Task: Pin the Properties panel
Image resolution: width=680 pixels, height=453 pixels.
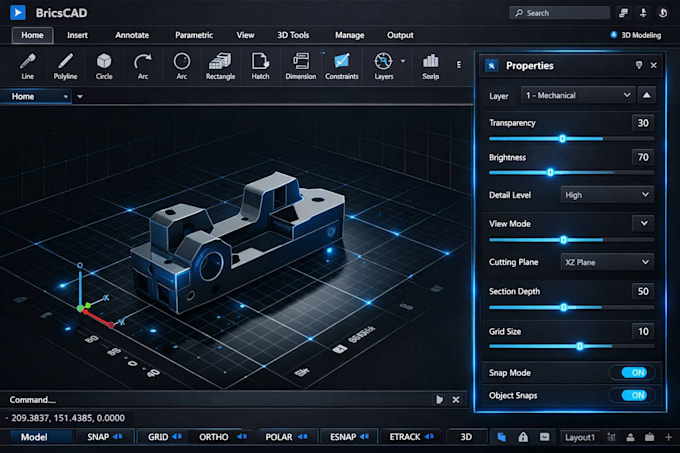Action: [x=639, y=65]
